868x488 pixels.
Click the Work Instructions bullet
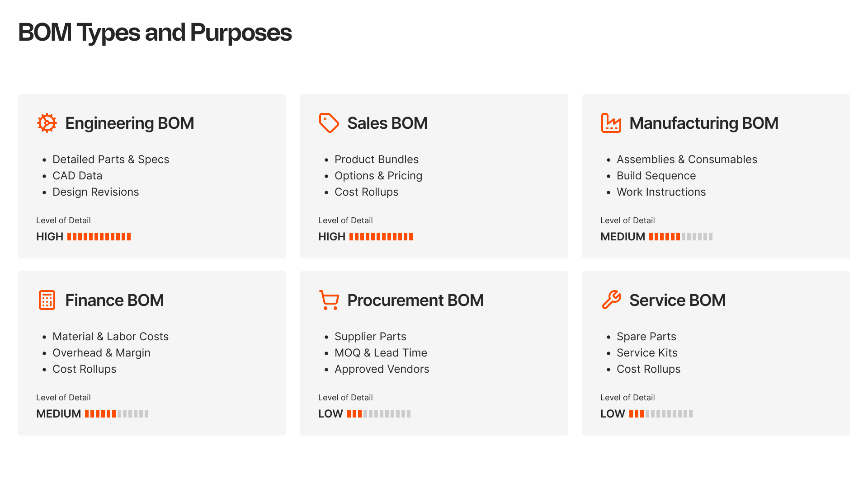pos(661,192)
